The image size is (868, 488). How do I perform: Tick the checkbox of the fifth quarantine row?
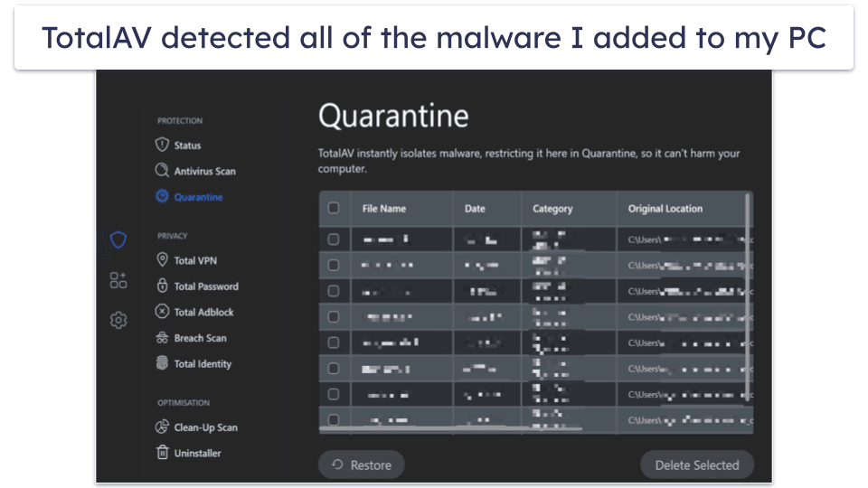[x=334, y=343]
